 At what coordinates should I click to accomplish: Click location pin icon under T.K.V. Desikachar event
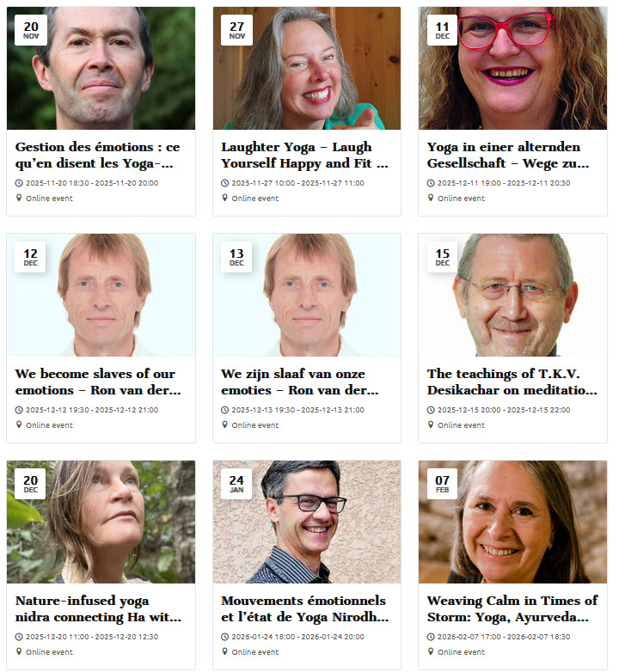coord(431,425)
